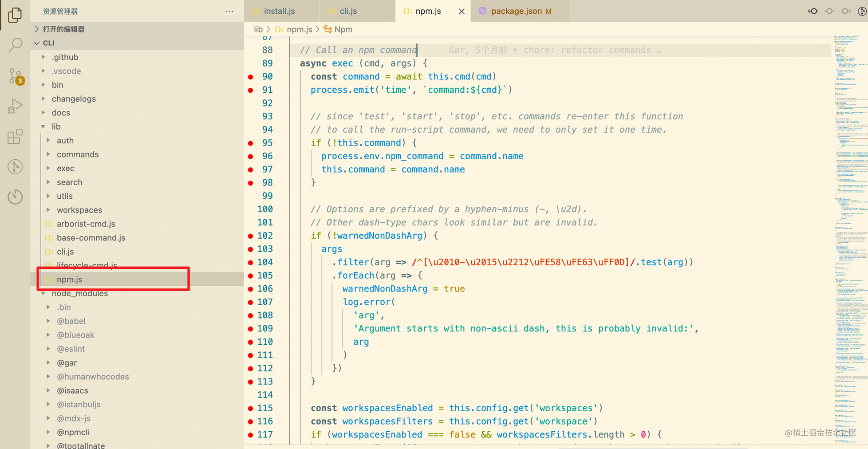The width and height of the screenshot is (868, 449).
Task: Open the Search view in activity bar
Action: (x=15, y=45)
